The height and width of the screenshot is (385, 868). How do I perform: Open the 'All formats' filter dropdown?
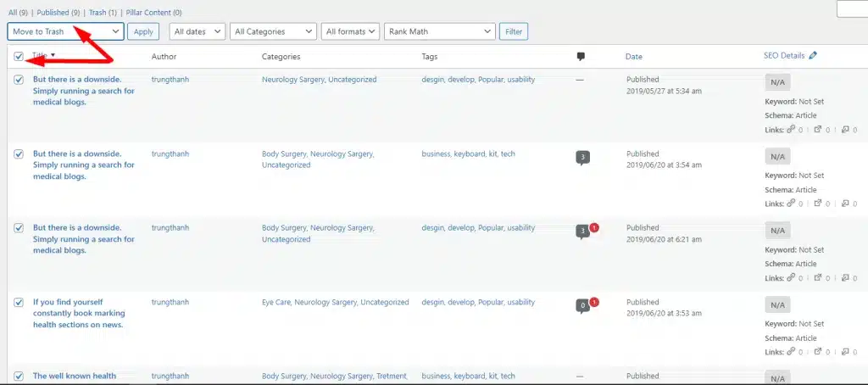coord(350,31)
